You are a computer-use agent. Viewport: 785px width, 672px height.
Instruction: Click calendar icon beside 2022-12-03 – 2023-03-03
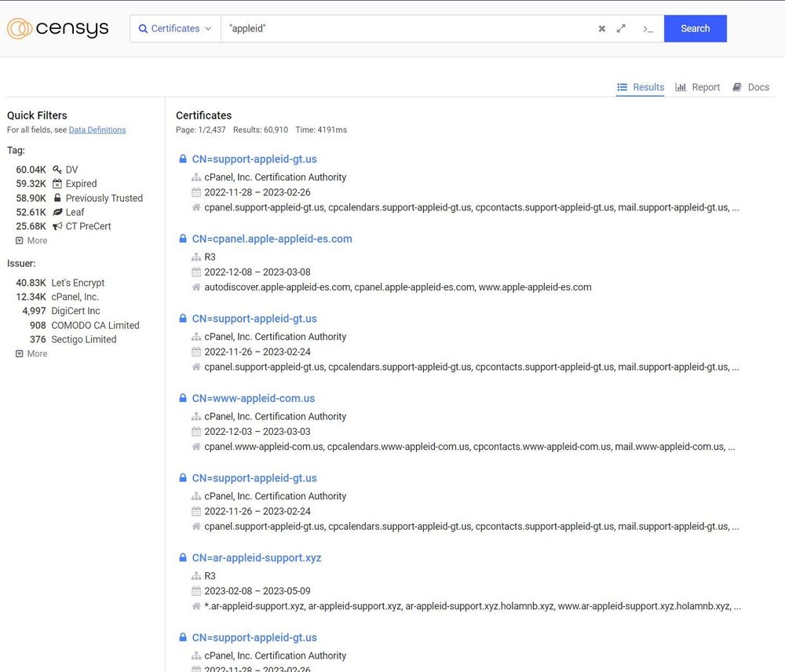click(x=196, y=431)
